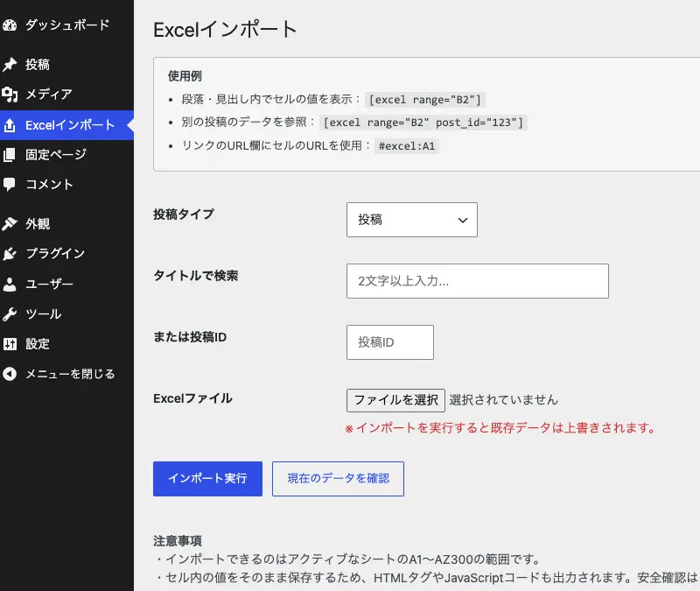
Task: Open the 固定ページ menu
Action: (67, 155)
